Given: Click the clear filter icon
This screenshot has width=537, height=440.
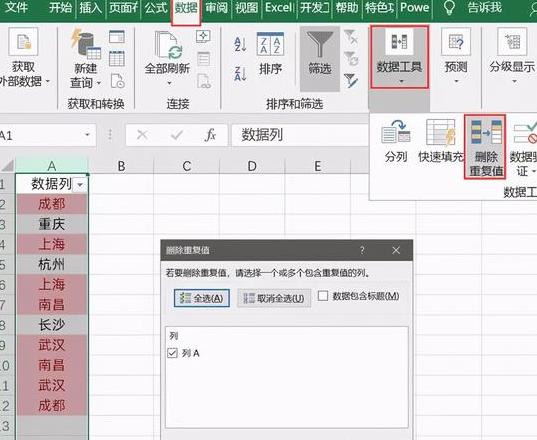Looking at the screenshot, I should (x=351, y=37).
